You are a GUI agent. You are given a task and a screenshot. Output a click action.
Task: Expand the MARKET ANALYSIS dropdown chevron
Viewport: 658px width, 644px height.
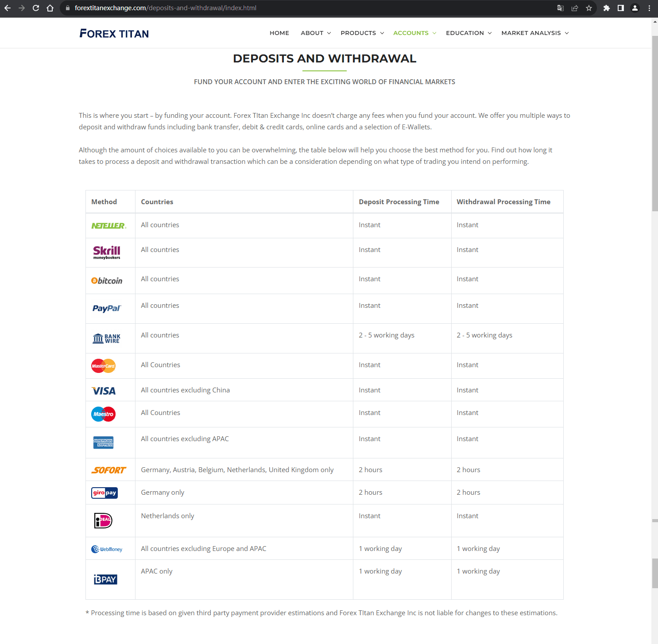coord(567,33)
